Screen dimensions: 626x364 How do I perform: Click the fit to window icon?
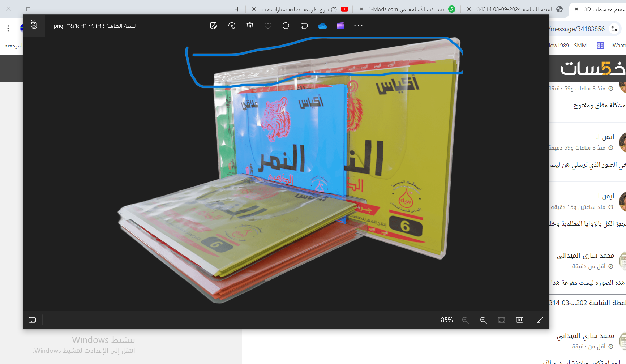[x=502, y=320]
